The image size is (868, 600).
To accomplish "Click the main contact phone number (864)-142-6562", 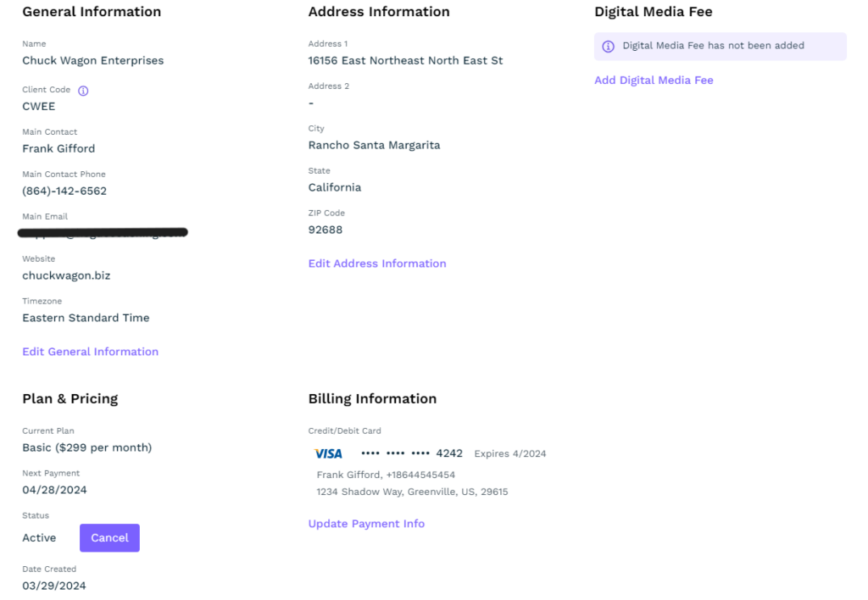I will point(64,191).
